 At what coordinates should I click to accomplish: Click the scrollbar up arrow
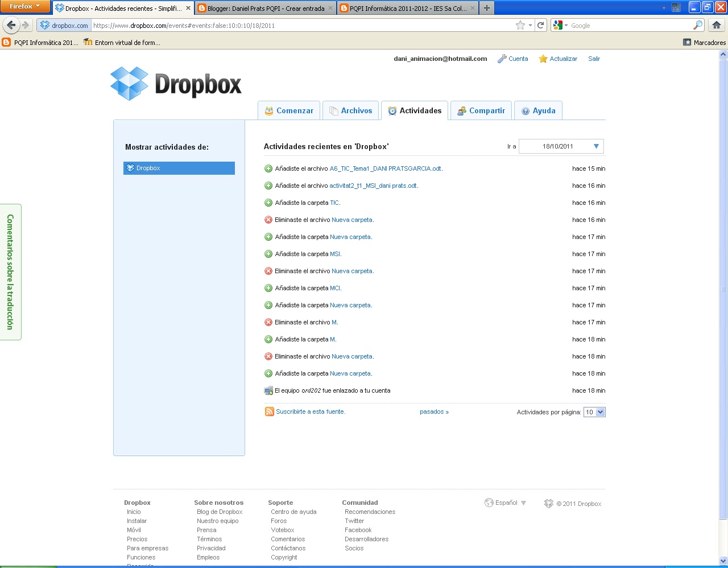coord(723,55)
